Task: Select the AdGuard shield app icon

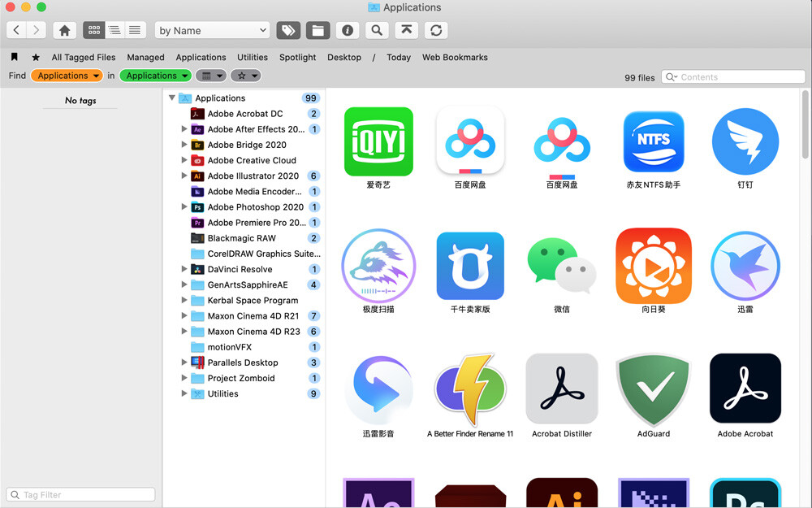Action: click(654, 390)
